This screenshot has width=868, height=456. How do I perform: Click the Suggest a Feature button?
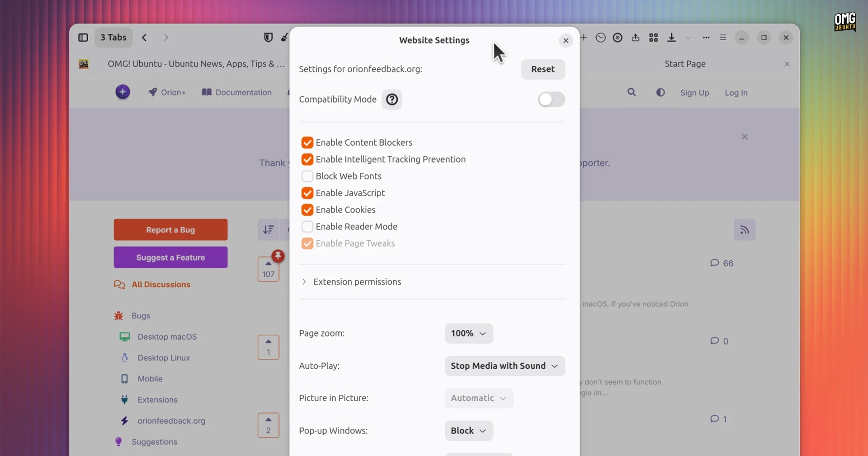tap(170, 257)
